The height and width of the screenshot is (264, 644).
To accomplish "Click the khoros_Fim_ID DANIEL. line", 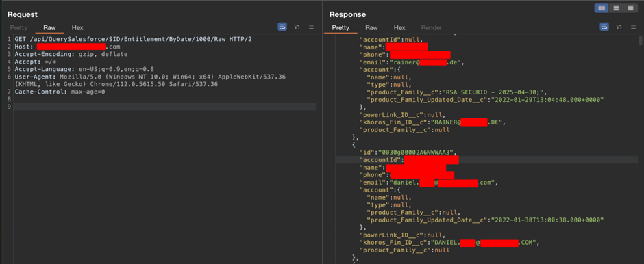I will 449,243.
